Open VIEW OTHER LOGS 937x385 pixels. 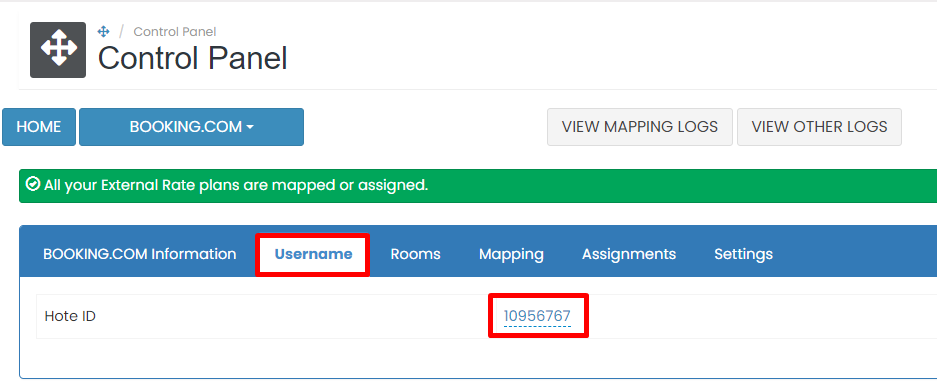(x=819, y=127)
